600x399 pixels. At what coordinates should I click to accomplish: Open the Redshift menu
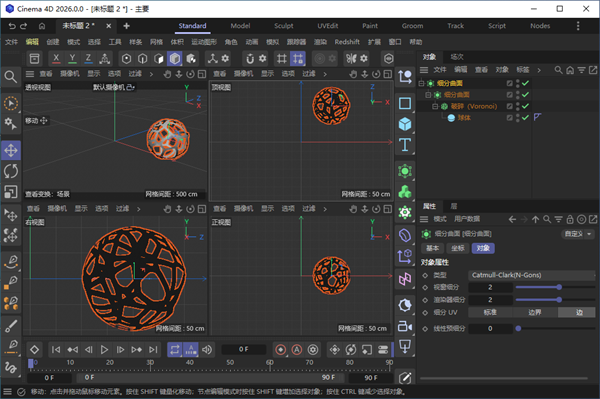(x=347, y=42)
